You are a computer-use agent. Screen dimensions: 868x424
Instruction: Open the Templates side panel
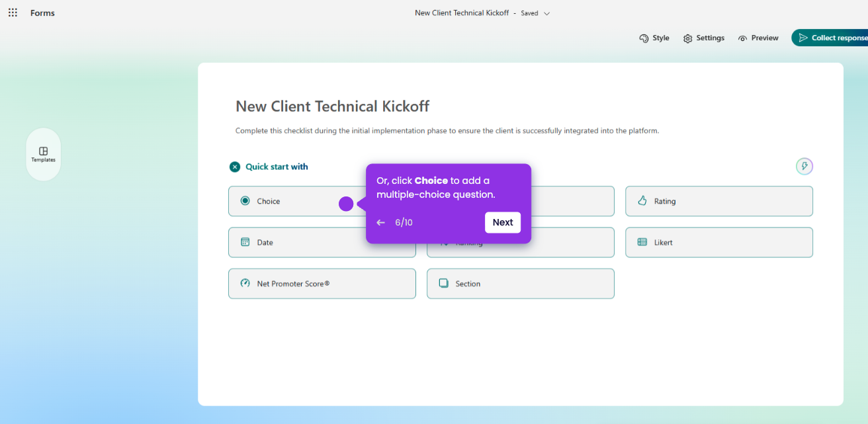pyautogui.click(x=44, y=155)
